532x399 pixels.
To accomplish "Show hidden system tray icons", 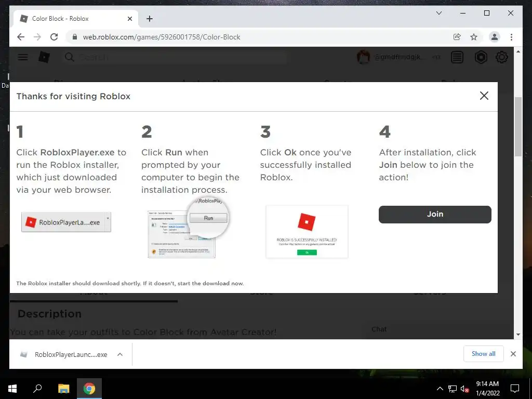I will point(440,389).
